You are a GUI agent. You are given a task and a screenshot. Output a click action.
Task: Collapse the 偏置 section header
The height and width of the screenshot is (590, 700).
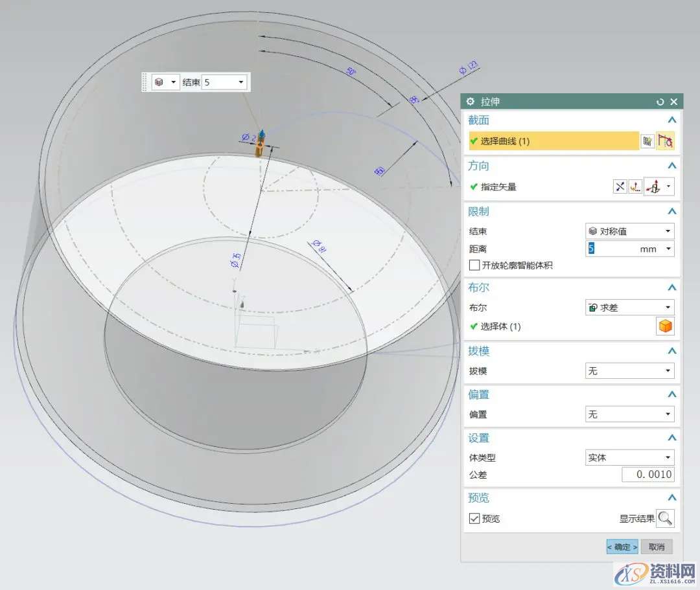672,394
